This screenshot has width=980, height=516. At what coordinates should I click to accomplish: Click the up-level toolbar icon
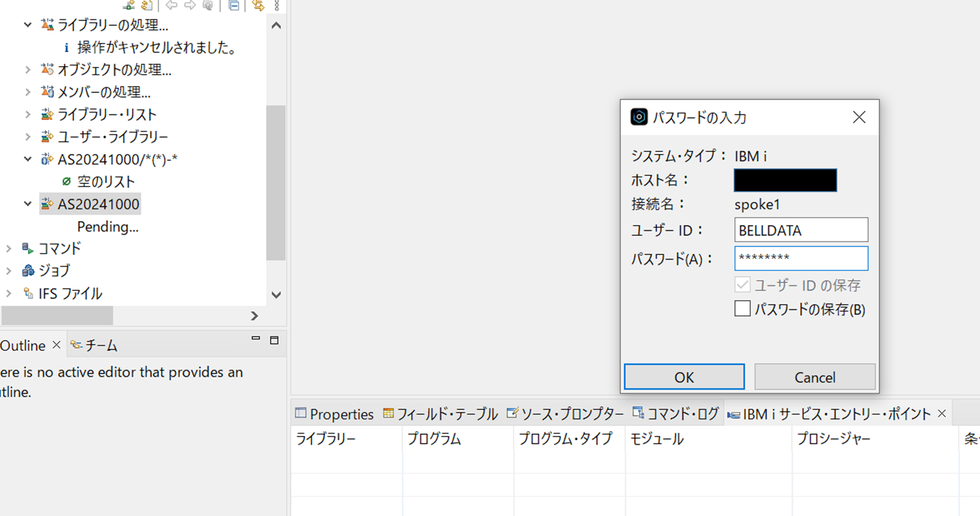(x=208, y=5)
